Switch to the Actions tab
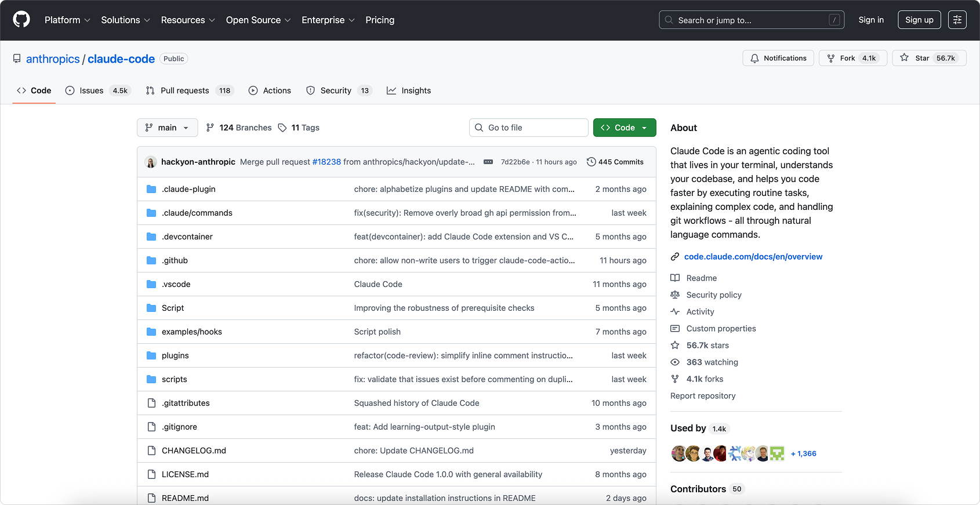Viewport: 980px width, 505px height. coord(270,90)
